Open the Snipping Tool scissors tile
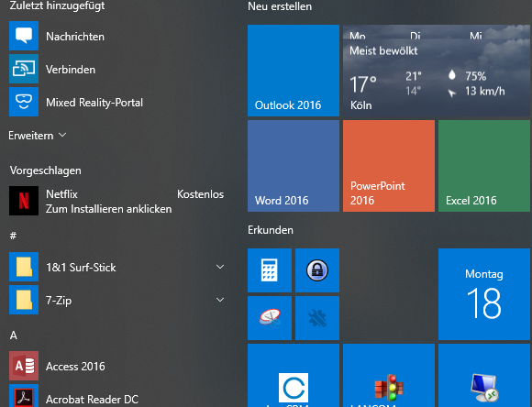This screenshot has height=407, width=532. [270, 318]
